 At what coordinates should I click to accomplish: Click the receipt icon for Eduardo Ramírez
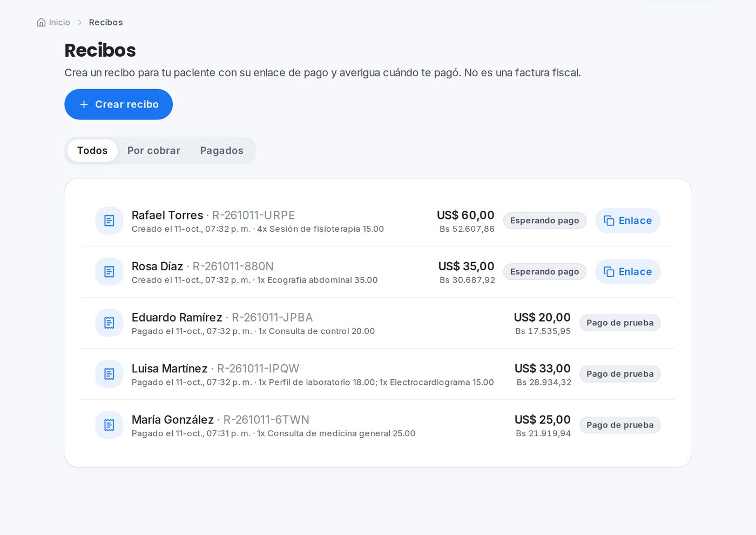click(109, 323)
